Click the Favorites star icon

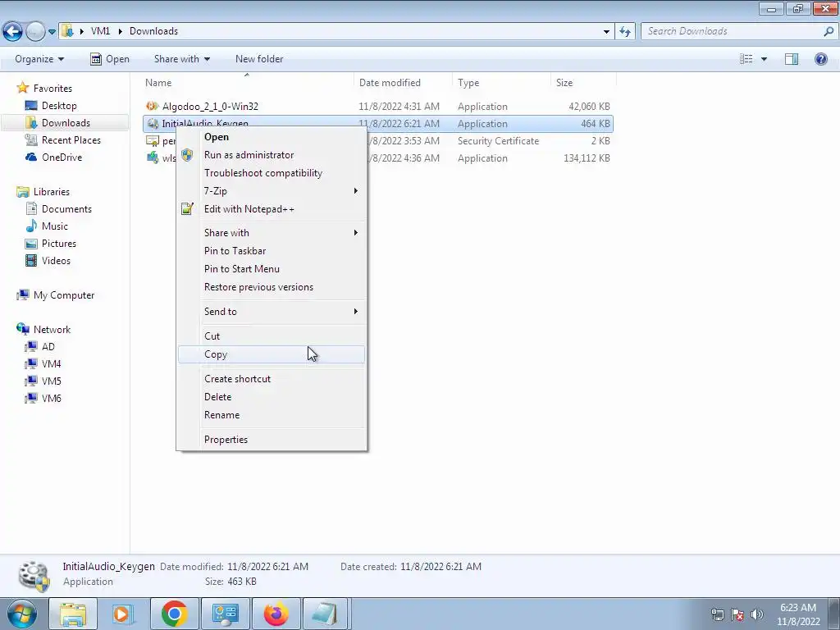tap(22, 88)
